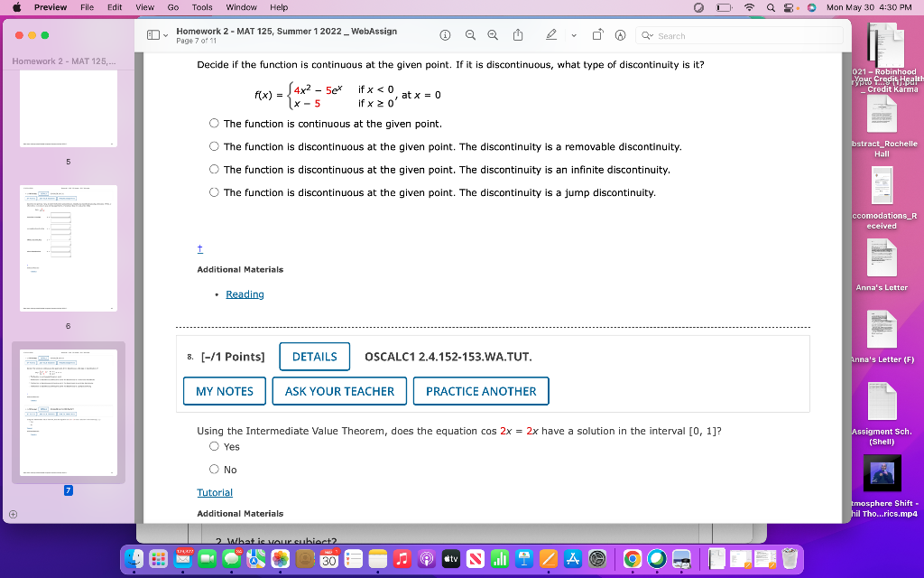
Task: Select the Highlight pen tool
Action: (551, 35)
